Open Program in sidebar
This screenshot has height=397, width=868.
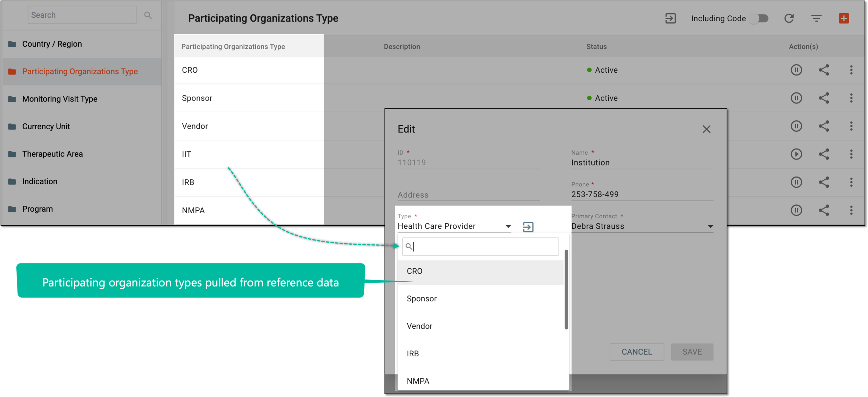pos(82,209)
